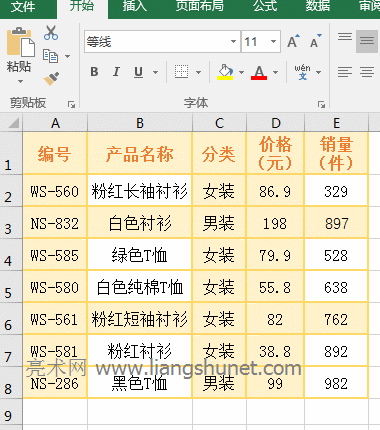Open phonetic guide dropdown arrow
This screenshot has width=380, height=430.
coord(318,72)
